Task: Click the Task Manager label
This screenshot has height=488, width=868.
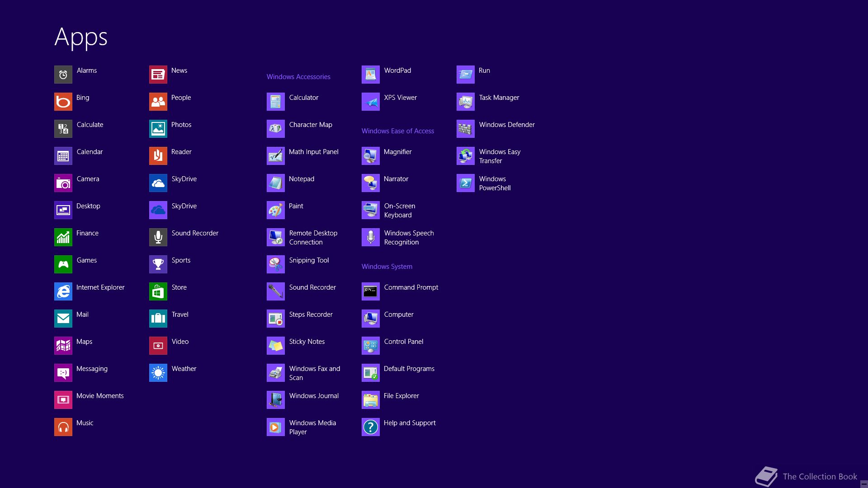Action: pyautogui.click(x=499, y=98)
